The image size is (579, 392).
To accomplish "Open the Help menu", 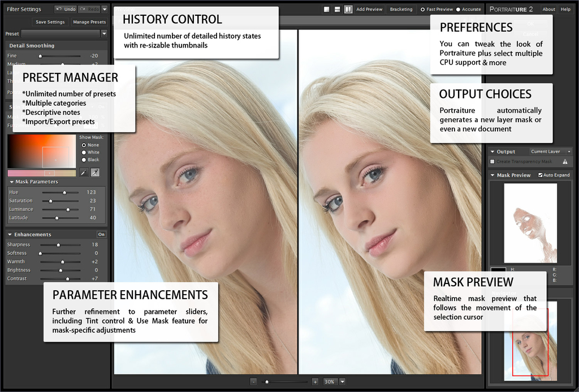I will [x=565, y=9].
